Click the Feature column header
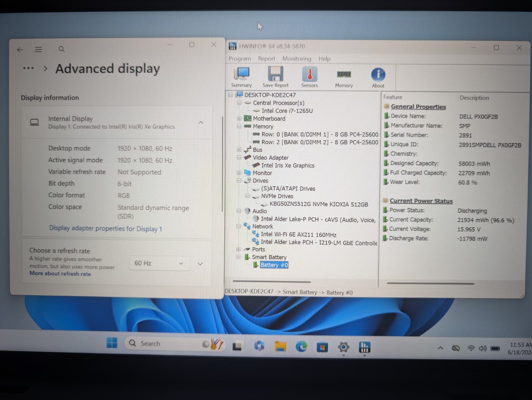Screen dimensions: 532x400 tap(393, 97)
